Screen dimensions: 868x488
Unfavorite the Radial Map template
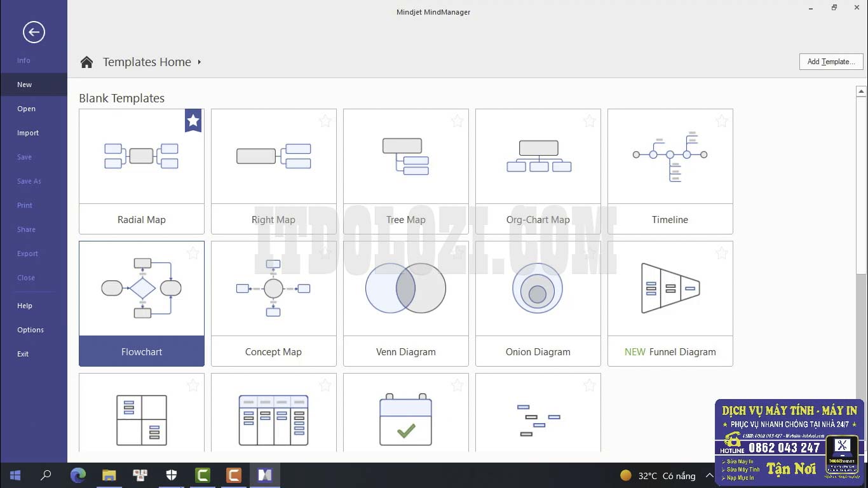click(193, 120)
